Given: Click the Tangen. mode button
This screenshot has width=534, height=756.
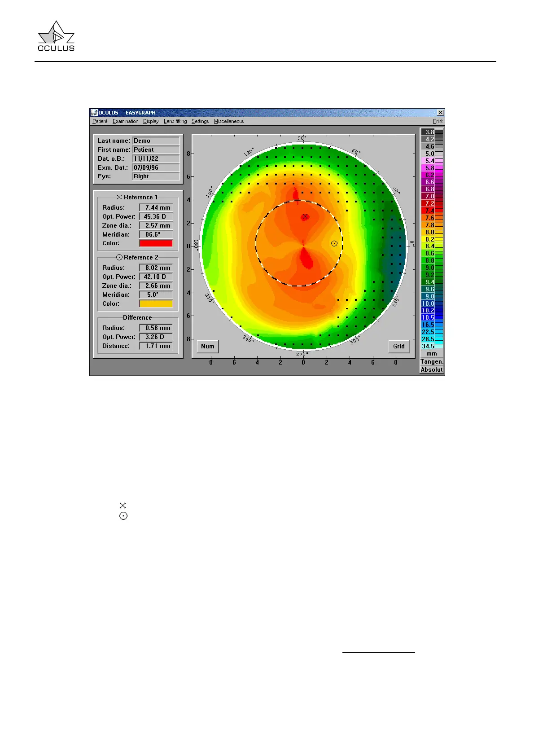Looking at the screenshot, I should pos(432,362).
